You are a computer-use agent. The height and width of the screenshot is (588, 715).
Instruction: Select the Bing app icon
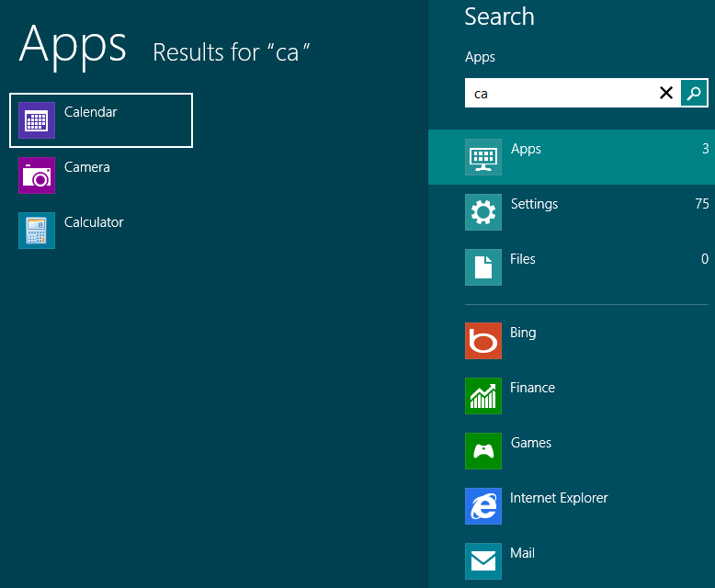click(483, 341)
